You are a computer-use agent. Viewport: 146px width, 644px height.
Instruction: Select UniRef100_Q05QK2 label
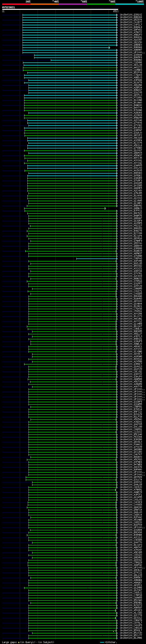point(131,175)
